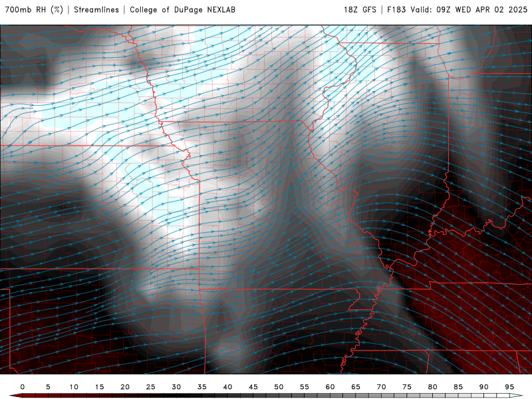Viewport: 532px width, 399px height.
Task: Click the "80" RH scale number
Action: (432, 387)
